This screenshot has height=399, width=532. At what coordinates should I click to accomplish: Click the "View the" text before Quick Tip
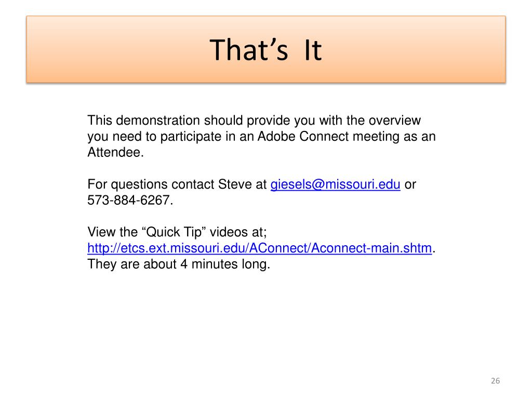[112, 232]
